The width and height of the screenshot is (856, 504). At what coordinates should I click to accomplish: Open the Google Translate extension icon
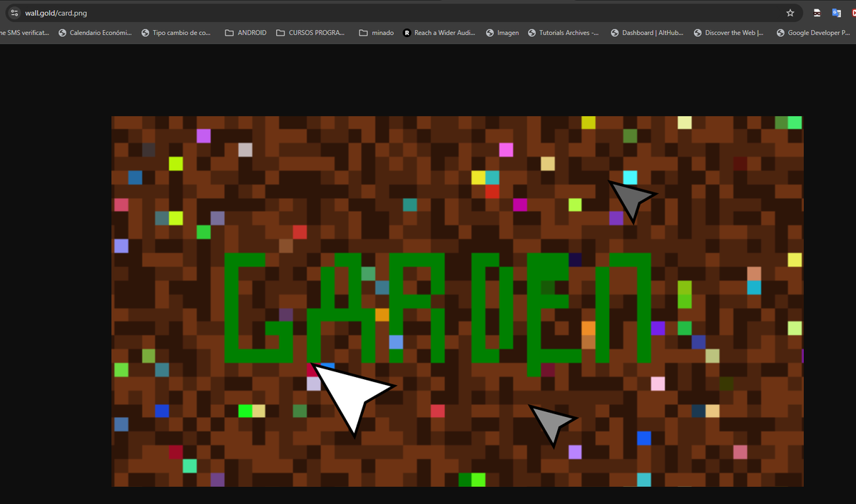tap(837, 13)
